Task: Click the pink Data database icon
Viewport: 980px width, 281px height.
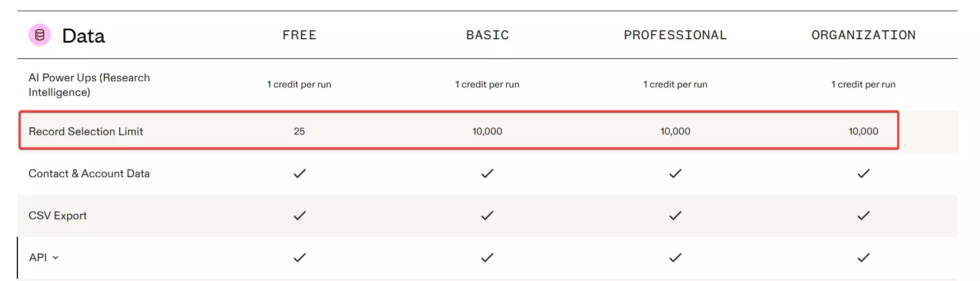Action: (x=40, y=35)
